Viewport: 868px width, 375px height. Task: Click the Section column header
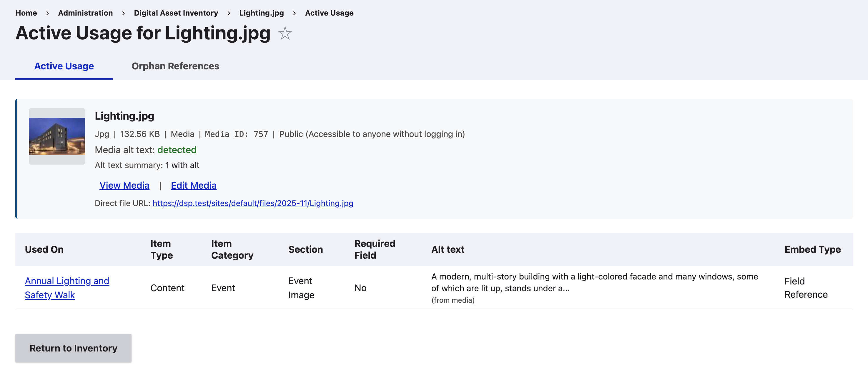point(306,250)
